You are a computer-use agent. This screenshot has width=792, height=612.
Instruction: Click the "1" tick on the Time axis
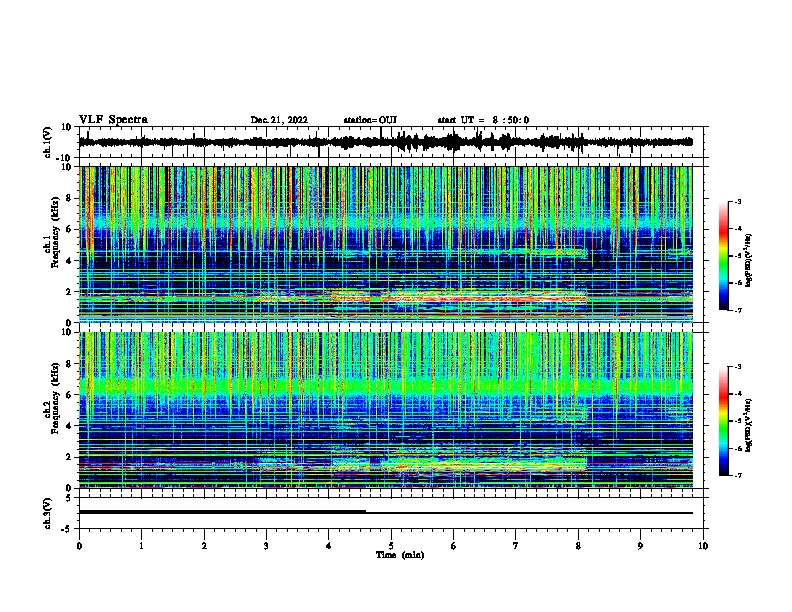[x=141, y=546]
